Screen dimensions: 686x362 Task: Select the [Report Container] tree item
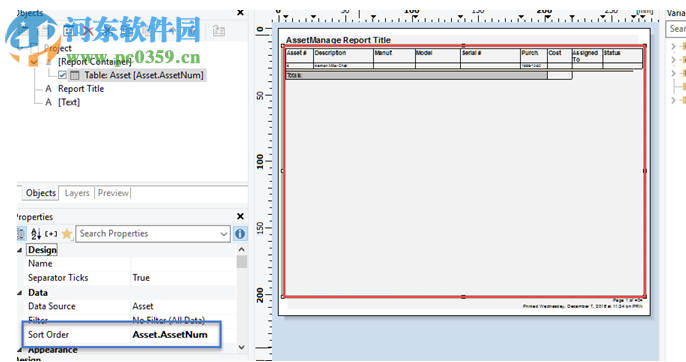(x=95, y=62)
